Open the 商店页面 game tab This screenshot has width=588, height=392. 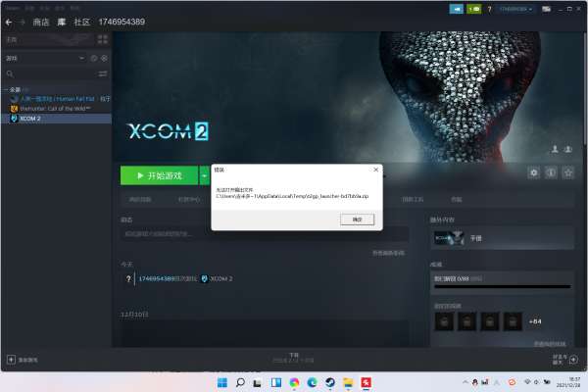140,200
